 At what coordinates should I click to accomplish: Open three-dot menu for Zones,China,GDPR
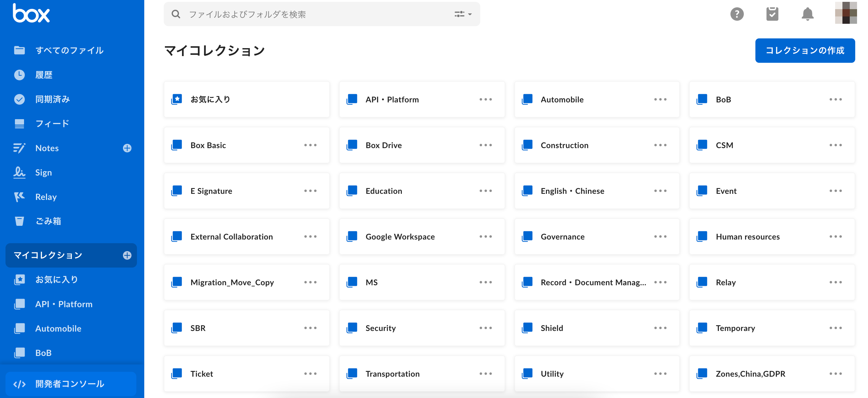[835, 373]
